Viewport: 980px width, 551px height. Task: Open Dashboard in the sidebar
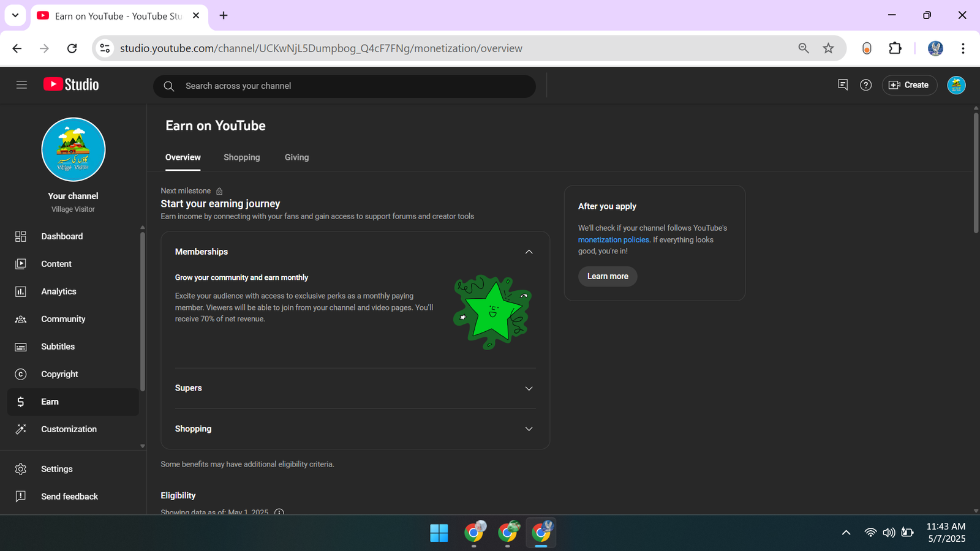[x=73, y=236]
